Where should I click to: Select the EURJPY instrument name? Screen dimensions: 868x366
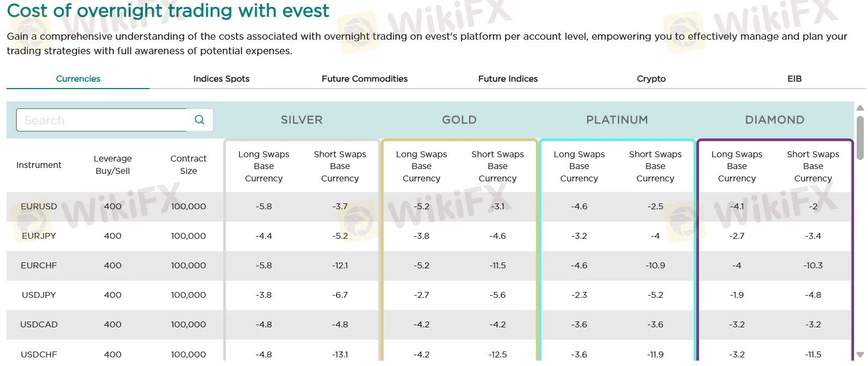[x=39, y=236]
